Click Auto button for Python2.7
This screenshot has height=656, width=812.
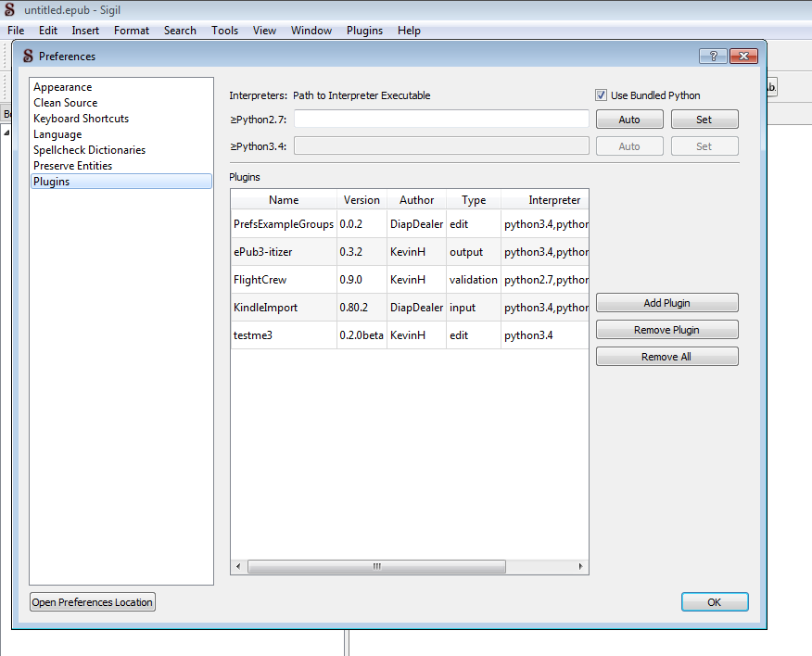(629, 120)
